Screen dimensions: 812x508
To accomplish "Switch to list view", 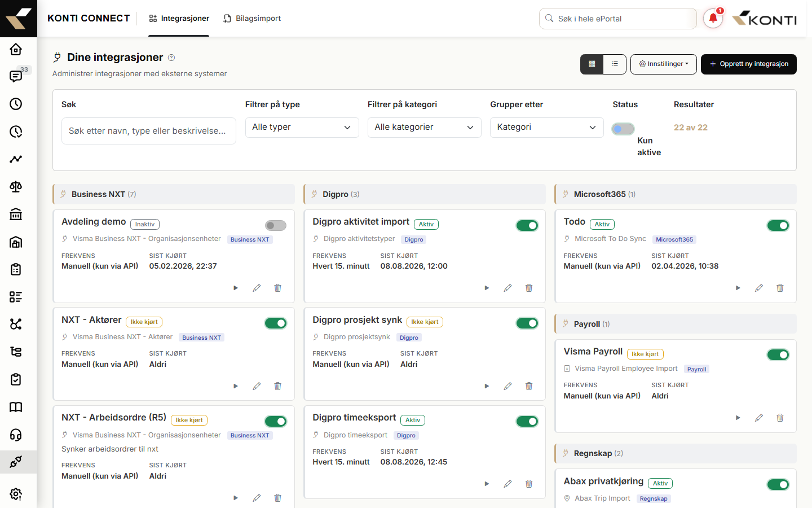I will point(615,64).
